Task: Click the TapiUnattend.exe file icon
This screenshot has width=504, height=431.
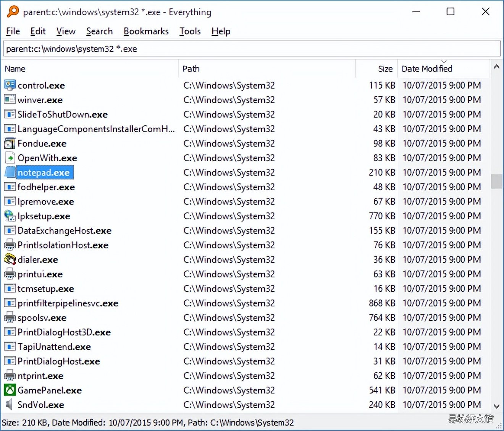Action: click(10, 347)
